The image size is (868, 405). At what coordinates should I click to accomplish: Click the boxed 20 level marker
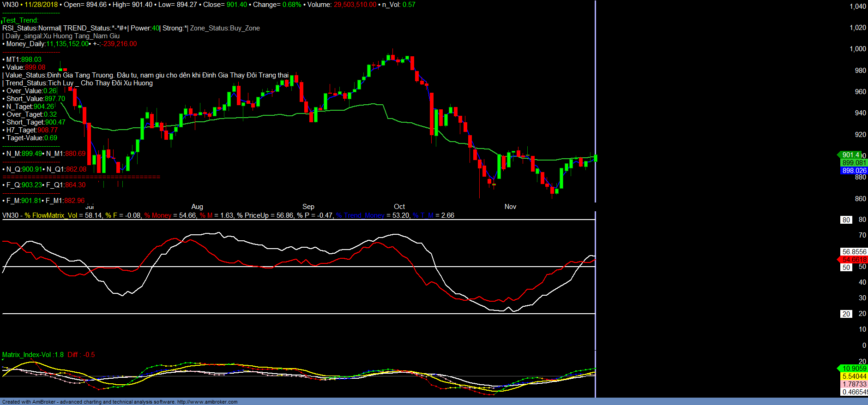pos(846,314)
